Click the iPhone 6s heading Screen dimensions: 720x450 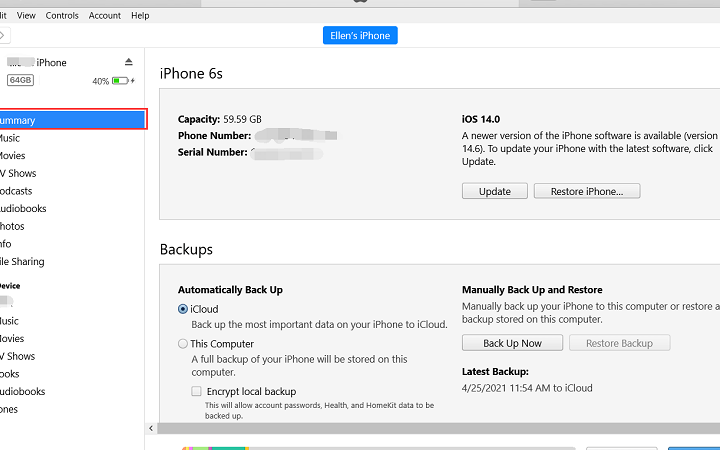point(191,73)
